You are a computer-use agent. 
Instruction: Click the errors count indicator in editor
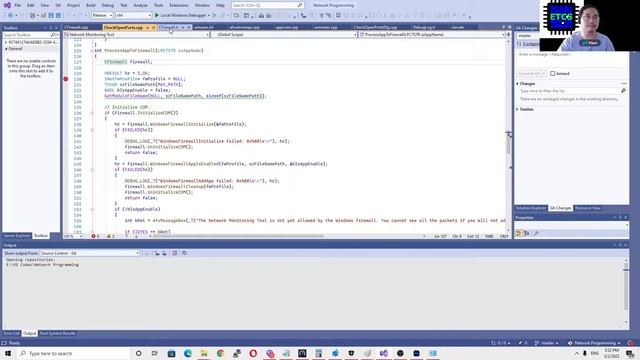pyautogui.click(x=95, y=236)
